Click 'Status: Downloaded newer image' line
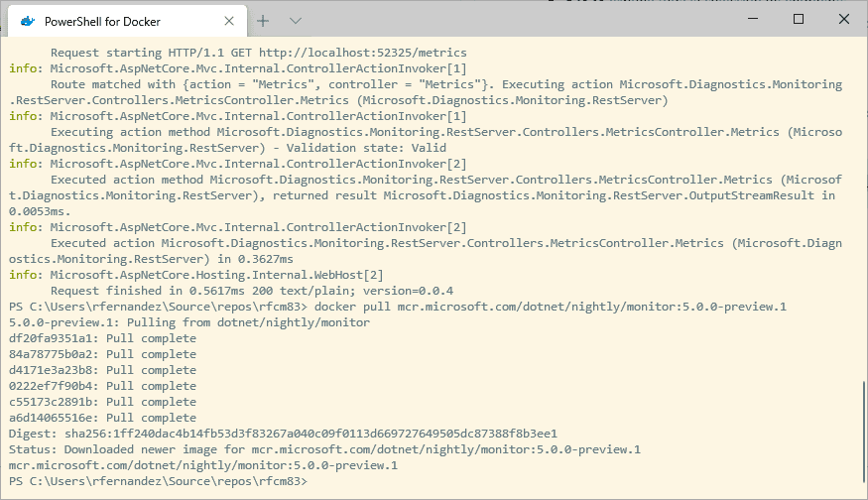 pos(324,449)
